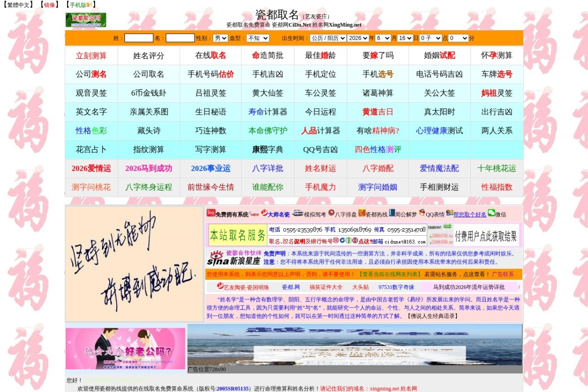Screen dimensions: 588x392
Task: Click the handwritten calligraphy image
Action: pyautogui.click(x=134, y=264)
